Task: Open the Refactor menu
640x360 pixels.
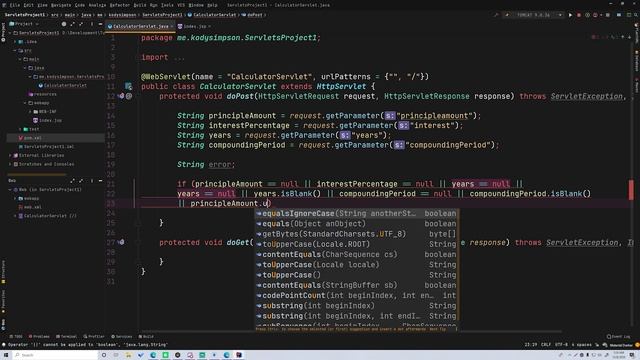Action: coord(120,5)
